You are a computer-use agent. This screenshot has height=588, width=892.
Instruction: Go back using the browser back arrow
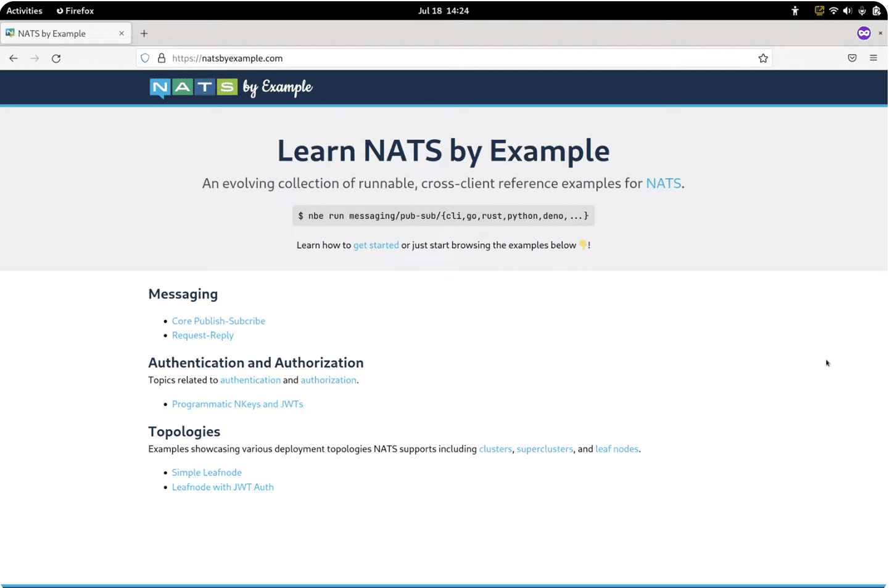(14, 58)
